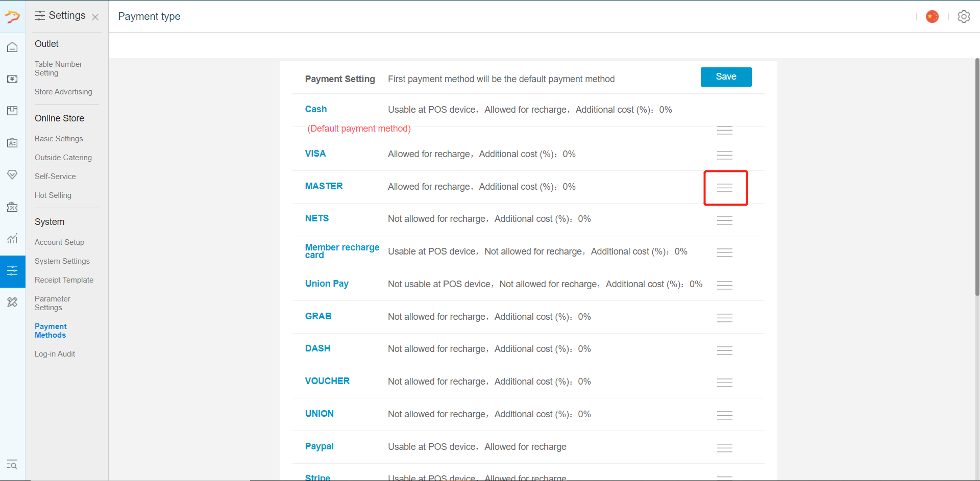Image resolution: width=980 pixels, height=481 pixels.
Task: Click the drag handle for VISA row
Action: [x=724, y=155]
